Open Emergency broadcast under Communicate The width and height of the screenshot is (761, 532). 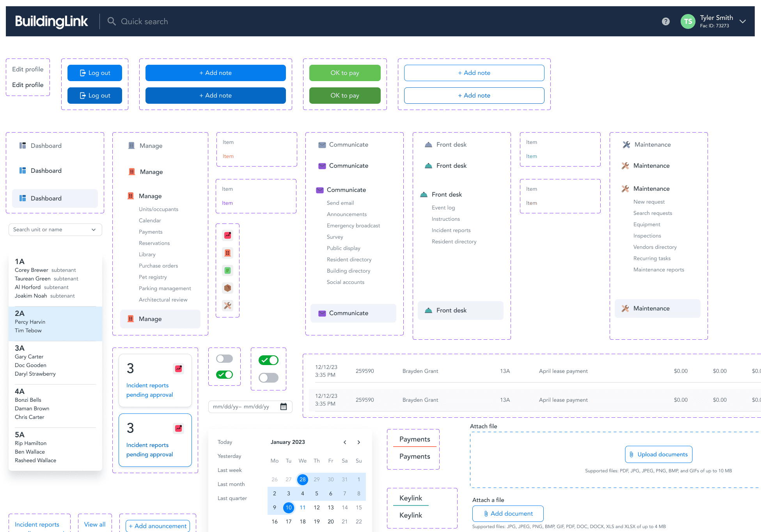(x=353, y=225)
